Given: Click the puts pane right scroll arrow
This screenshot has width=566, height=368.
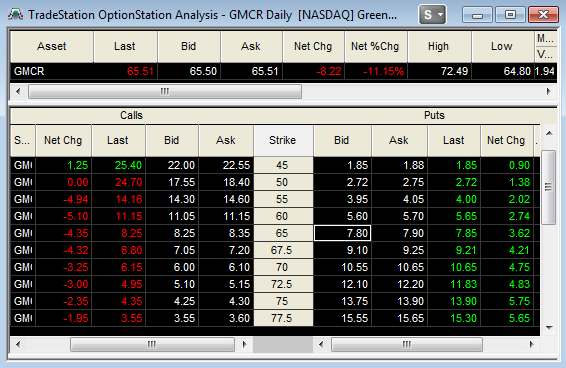Looking at the screenshot, I should (x=531, y=344).
